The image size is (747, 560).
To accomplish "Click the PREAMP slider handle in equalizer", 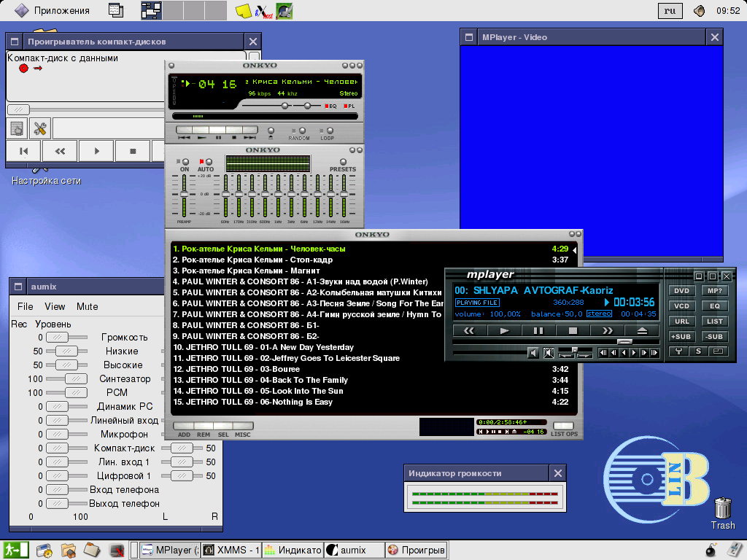I will (184, 194).
